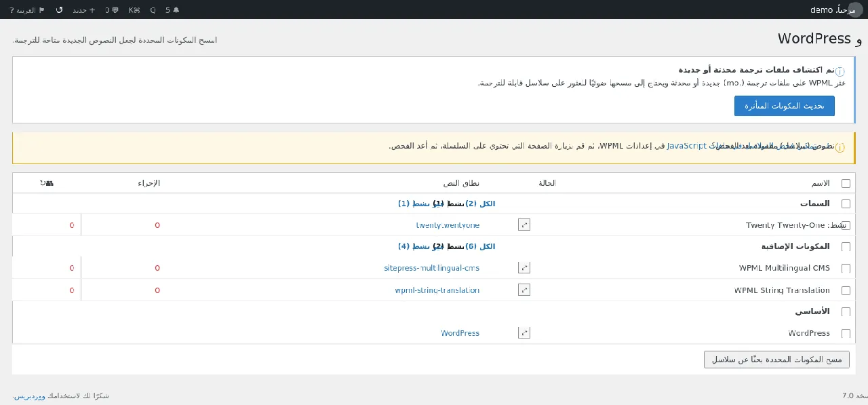
Task: Click the plus New content item
Action: pyautogui.click(x=84, y=10)
